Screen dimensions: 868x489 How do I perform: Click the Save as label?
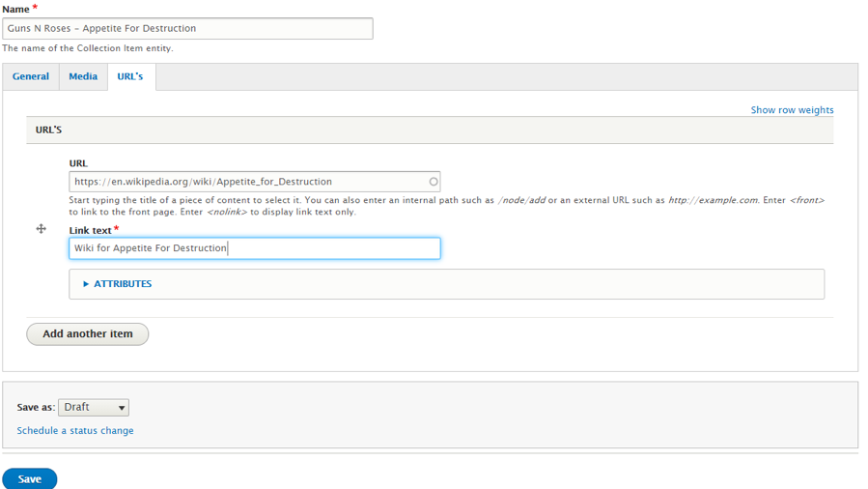tap(36, 408)
